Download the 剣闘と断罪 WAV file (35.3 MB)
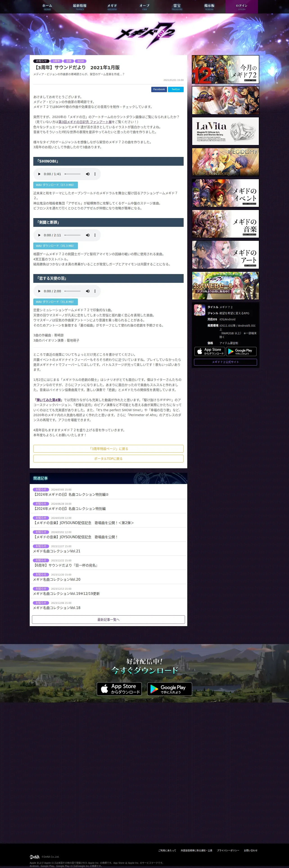The image size is (289, 868). tap(55, 246)
